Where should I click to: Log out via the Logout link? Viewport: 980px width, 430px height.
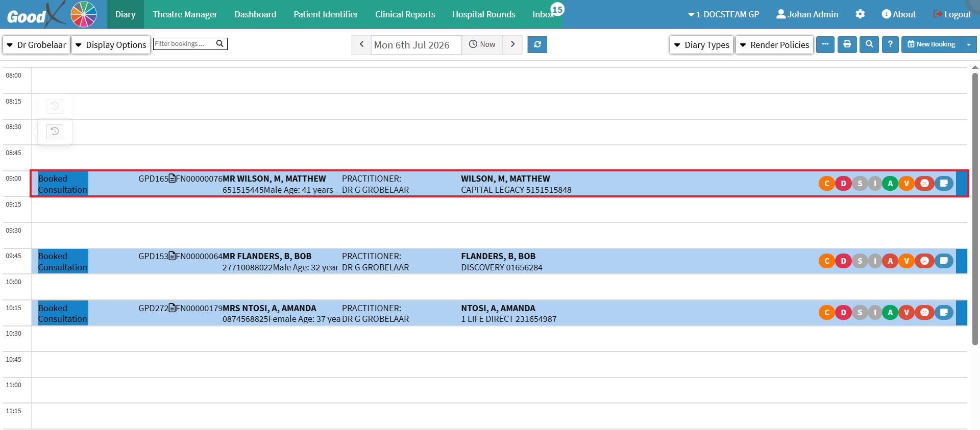click(952, 14)
